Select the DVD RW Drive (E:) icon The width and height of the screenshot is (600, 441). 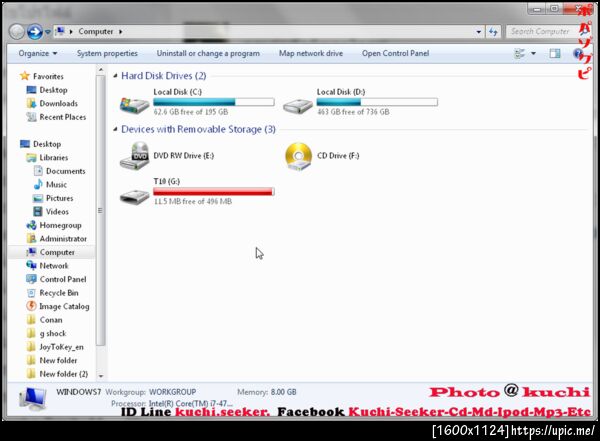[x=134, y=156]
